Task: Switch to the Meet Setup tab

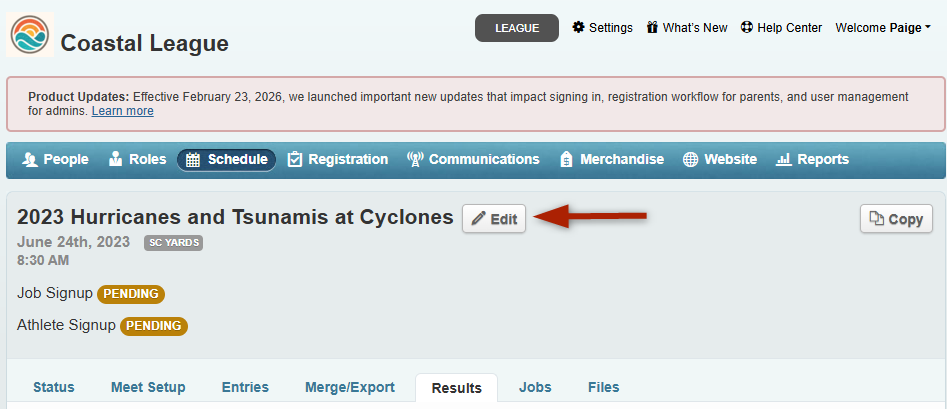Action: tap(148, 387)
